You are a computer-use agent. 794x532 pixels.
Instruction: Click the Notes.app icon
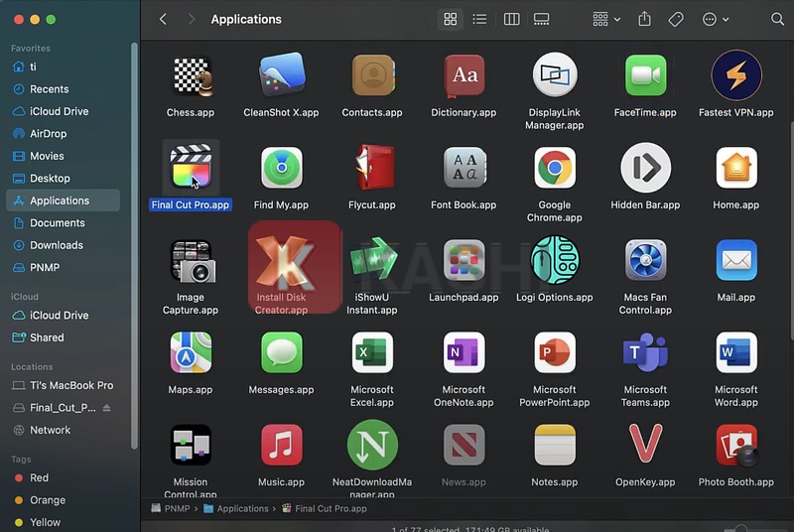pyautogui.click(x=555, y=445)
